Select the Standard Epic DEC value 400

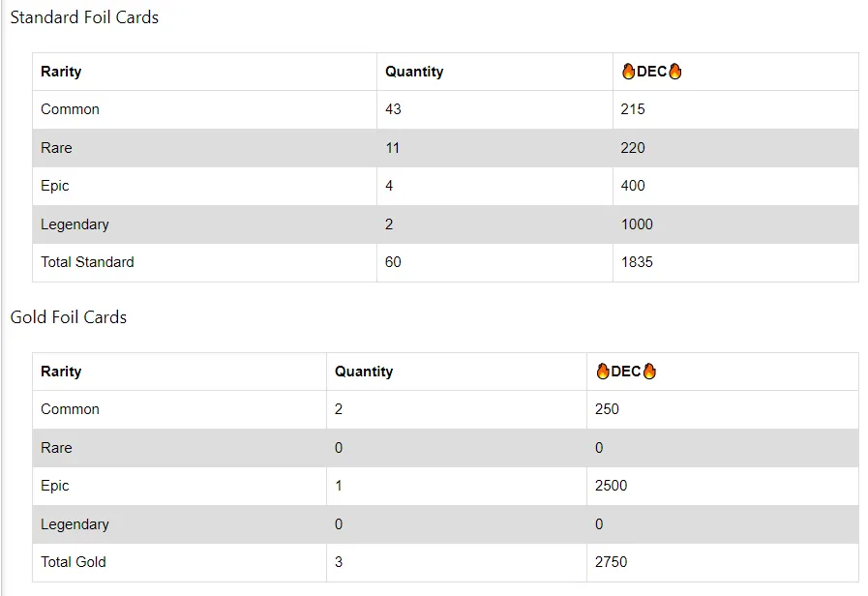pos(633,186)
